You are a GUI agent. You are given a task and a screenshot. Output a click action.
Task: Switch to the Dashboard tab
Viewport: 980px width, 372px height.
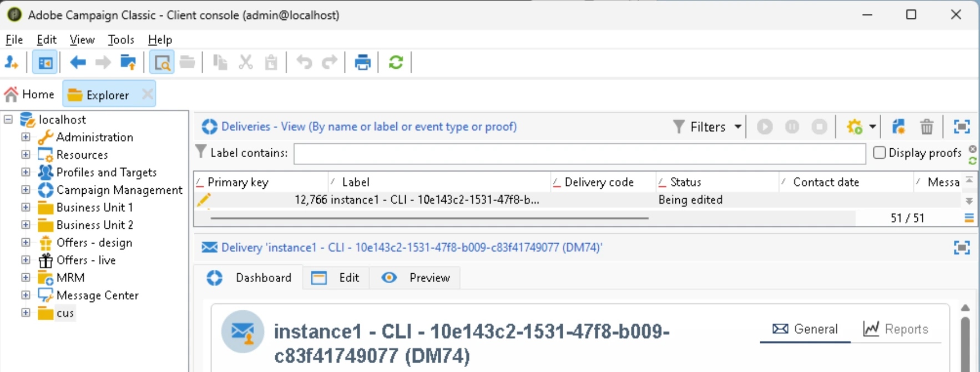pyautogui.click(x=249, y=278)
